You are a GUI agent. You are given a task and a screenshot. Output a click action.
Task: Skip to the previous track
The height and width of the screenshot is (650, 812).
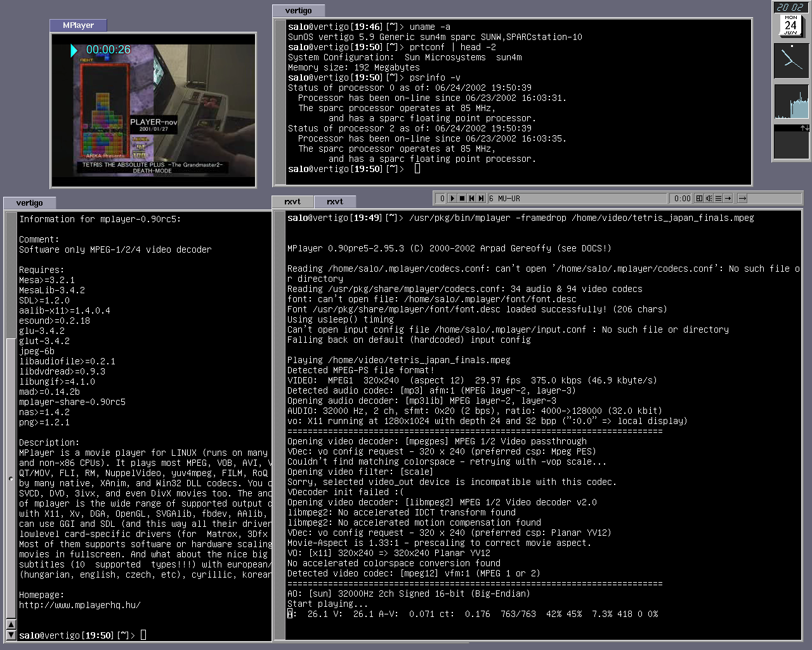click(x=471, y=199)
